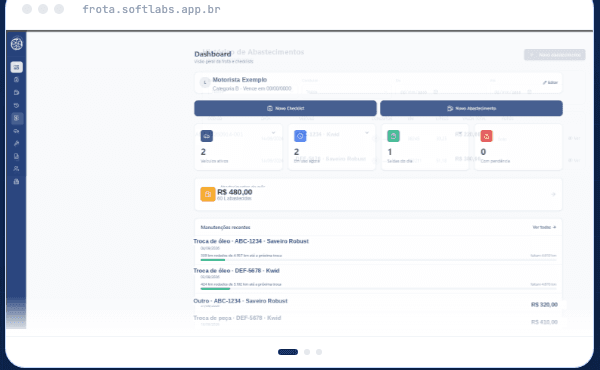Open the Em uso agora card showing 2
This screenshot has height=370, width=600.
pyautogui.click(x=331, y=147)
